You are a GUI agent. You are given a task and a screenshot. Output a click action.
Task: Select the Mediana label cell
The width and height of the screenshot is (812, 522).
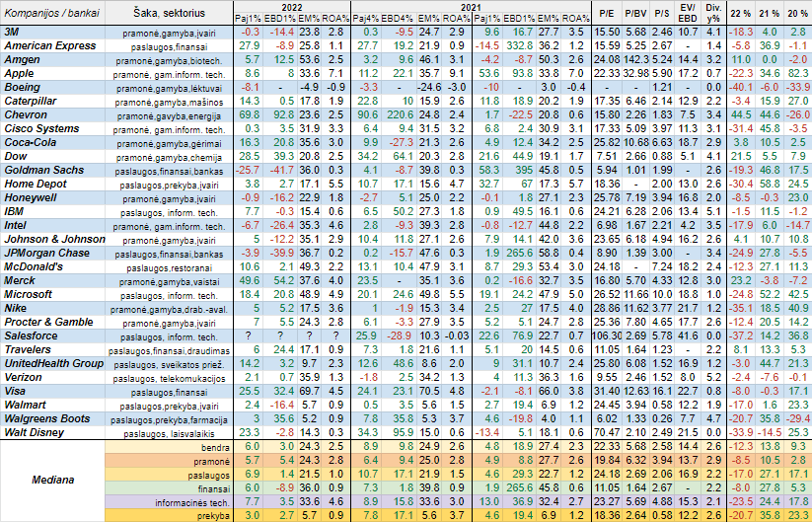(53, 480)
